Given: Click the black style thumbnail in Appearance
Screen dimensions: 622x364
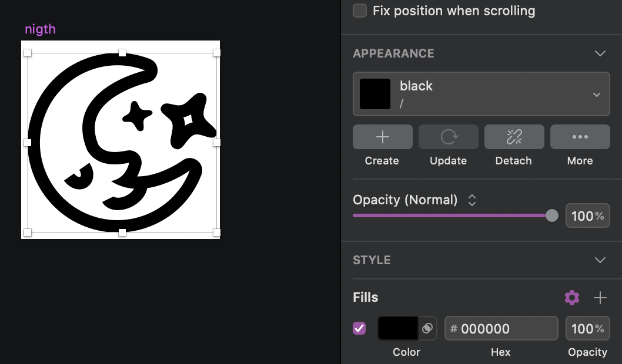Looking at the screenshot, I should (x=374, y=94).
